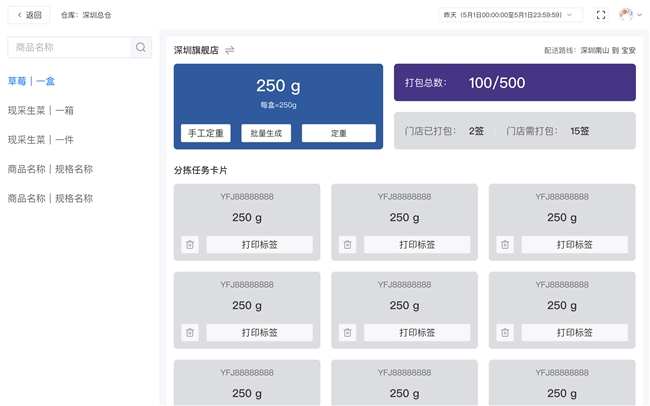The image size is (650, 406).
Task: Click the switch-store arrows next to 深圳旗舰店
Action: pyautogui.click(x=230, y=50)
